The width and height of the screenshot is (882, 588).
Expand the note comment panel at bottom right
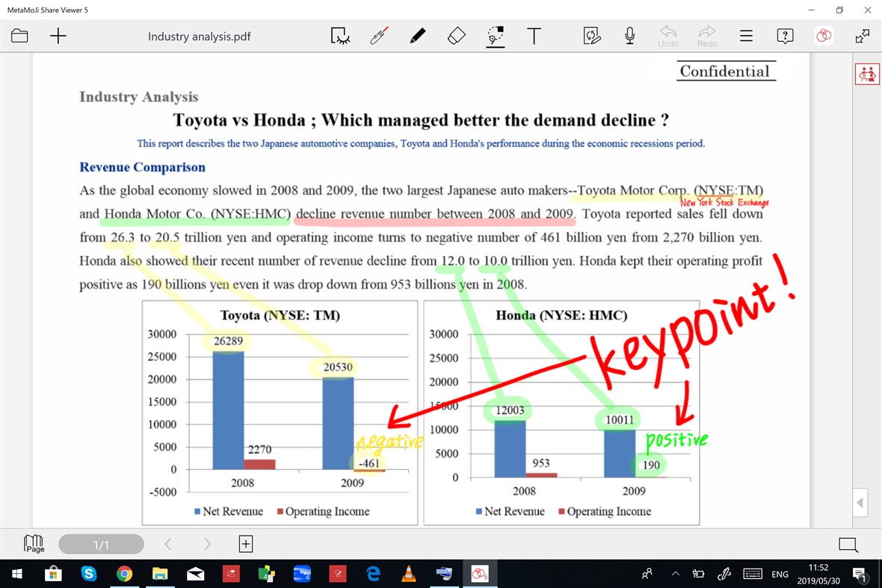(848, 545)
